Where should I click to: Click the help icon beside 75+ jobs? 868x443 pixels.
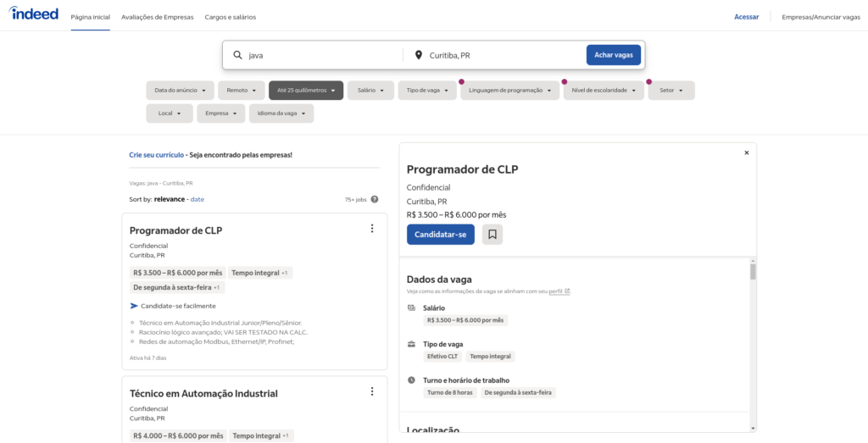coord(375,200)
